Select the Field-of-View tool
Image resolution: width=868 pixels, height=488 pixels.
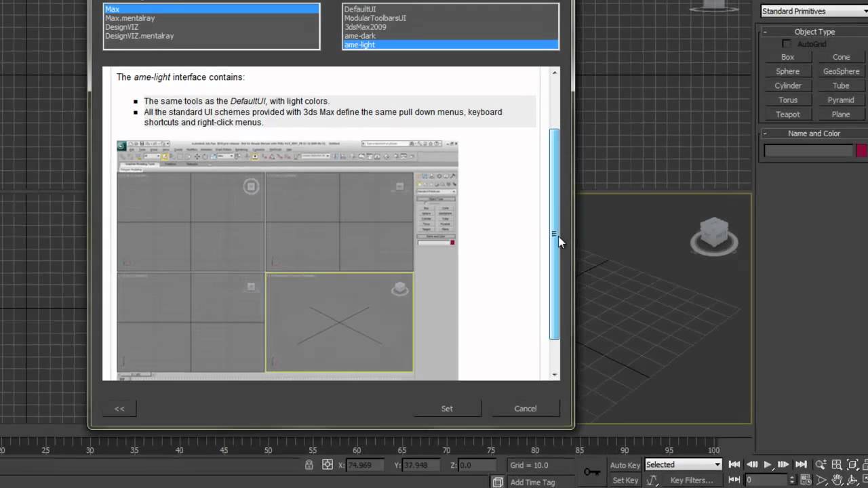pos(821,480)
